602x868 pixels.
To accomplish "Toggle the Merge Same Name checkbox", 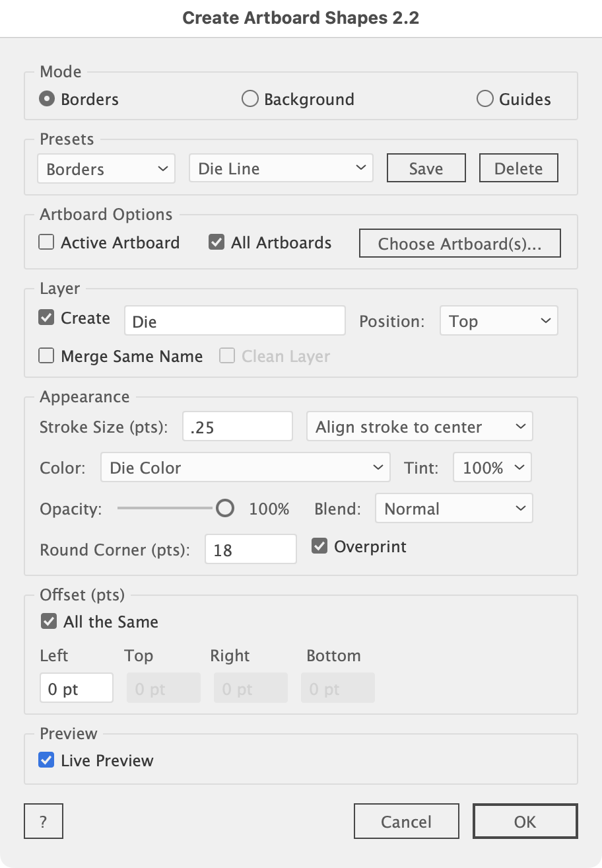I will point(47,356).
